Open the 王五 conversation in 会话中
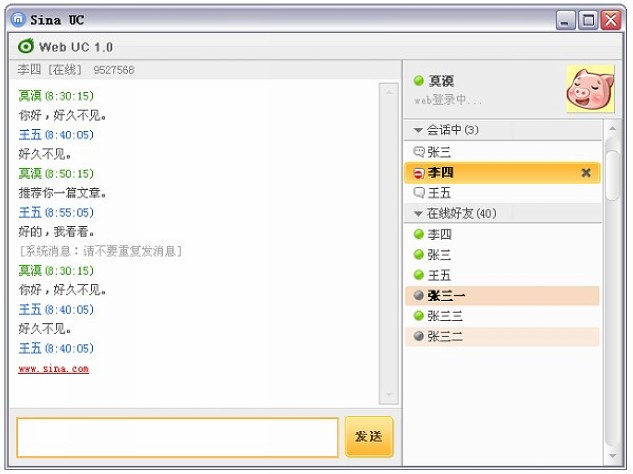Viewport: 633px width, 474px height. click(503, 193)
